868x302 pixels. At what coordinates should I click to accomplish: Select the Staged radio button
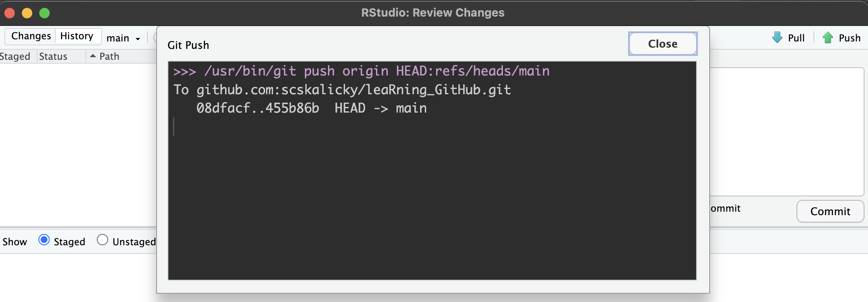pos(44,240)
